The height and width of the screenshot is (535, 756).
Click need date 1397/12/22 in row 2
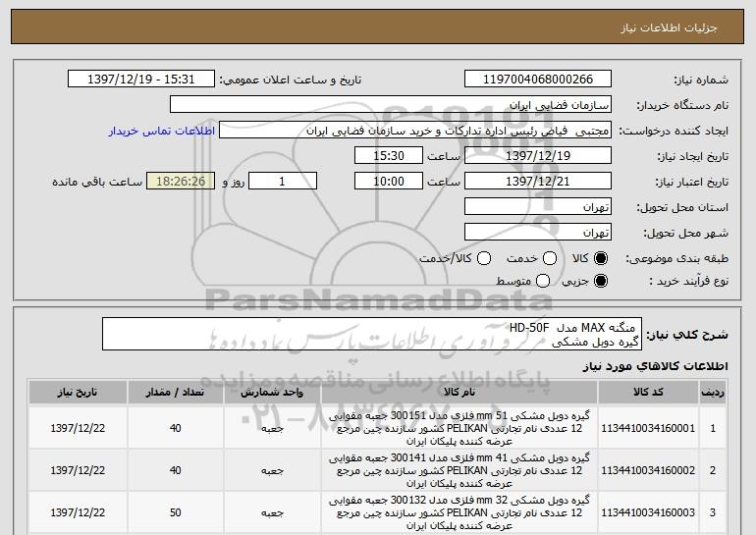pyautogui.click(x=78, y=470)
